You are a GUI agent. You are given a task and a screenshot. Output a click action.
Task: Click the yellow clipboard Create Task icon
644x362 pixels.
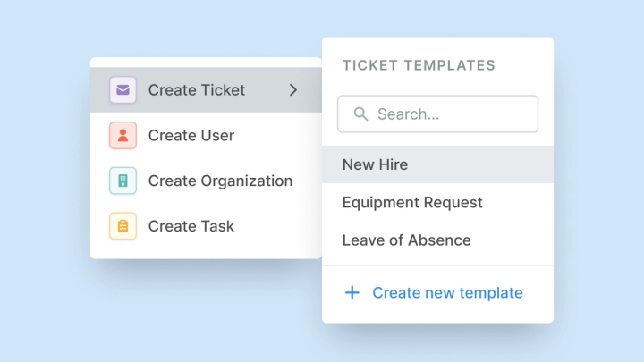pos(123,226)
